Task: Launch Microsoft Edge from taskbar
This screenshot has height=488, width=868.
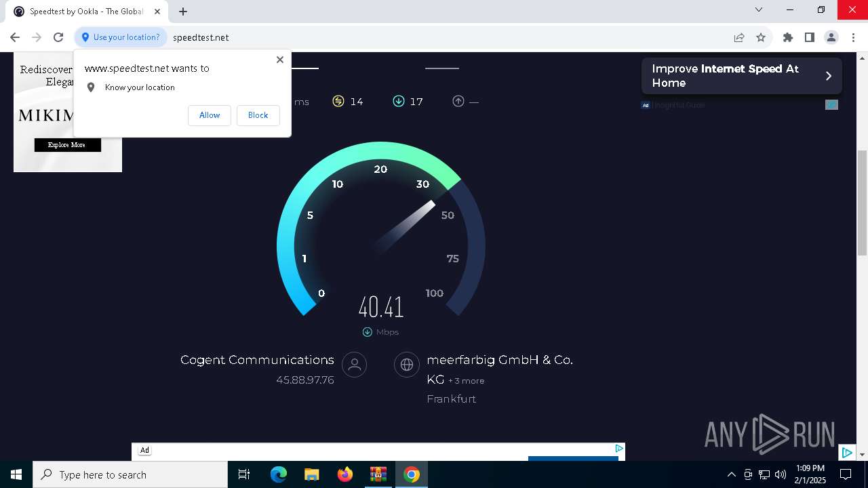Action: [279, 474]
